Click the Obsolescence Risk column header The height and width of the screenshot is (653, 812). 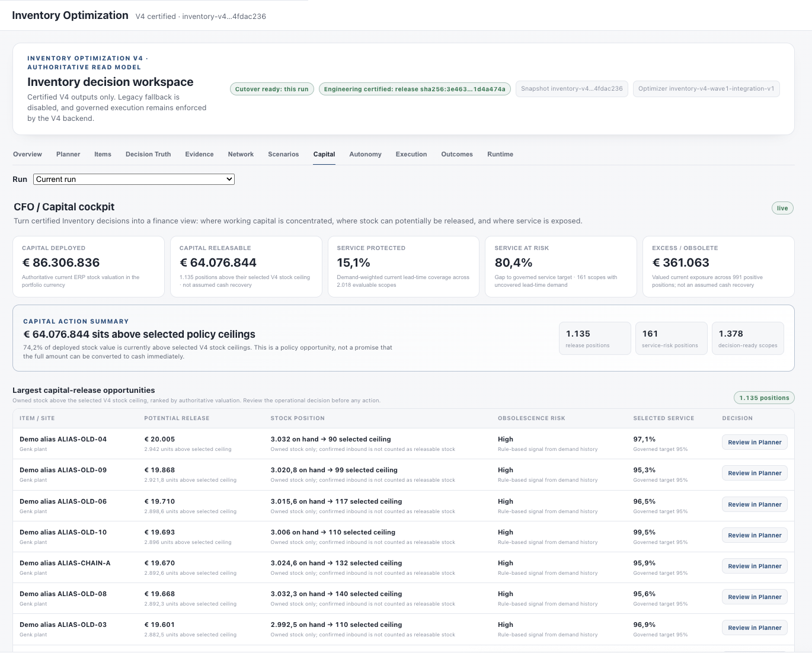click(531, 418)
